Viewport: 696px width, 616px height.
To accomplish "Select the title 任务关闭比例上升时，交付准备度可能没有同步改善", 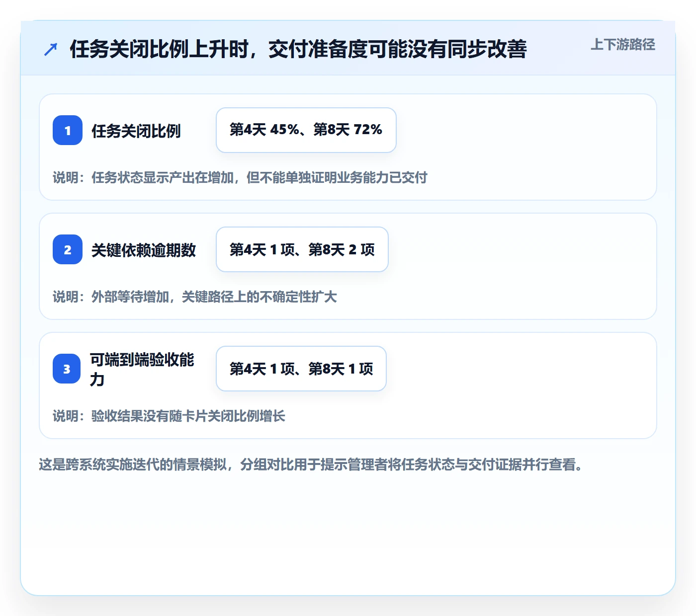I will click(298, 49).
